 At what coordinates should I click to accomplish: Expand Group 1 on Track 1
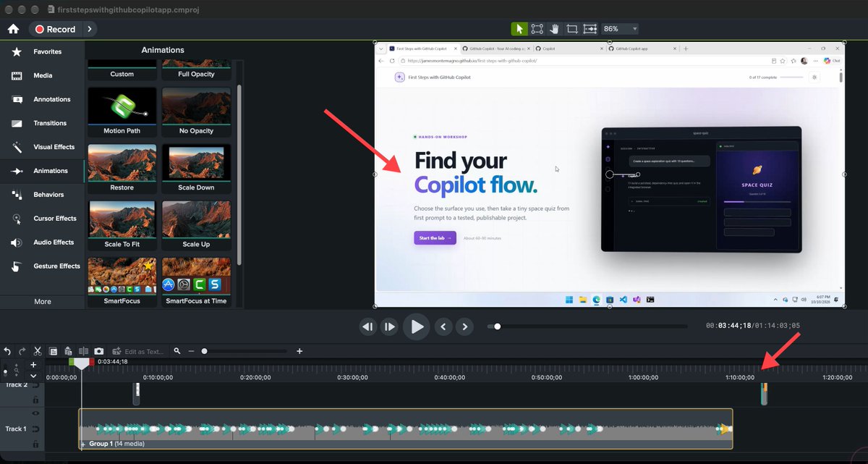83,444
